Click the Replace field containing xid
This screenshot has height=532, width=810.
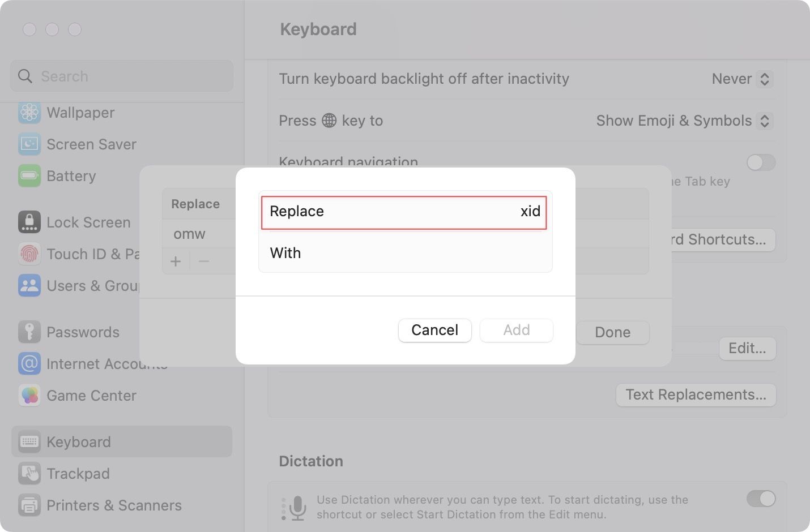pyautogui.click(x=404, y=212)
